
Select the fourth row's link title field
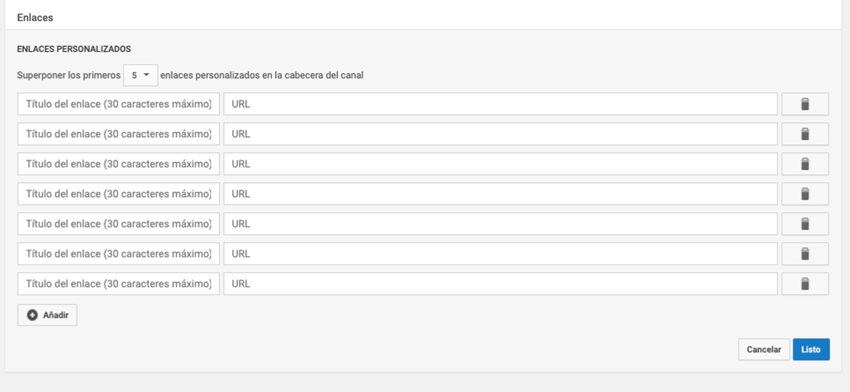coord(119,194)
